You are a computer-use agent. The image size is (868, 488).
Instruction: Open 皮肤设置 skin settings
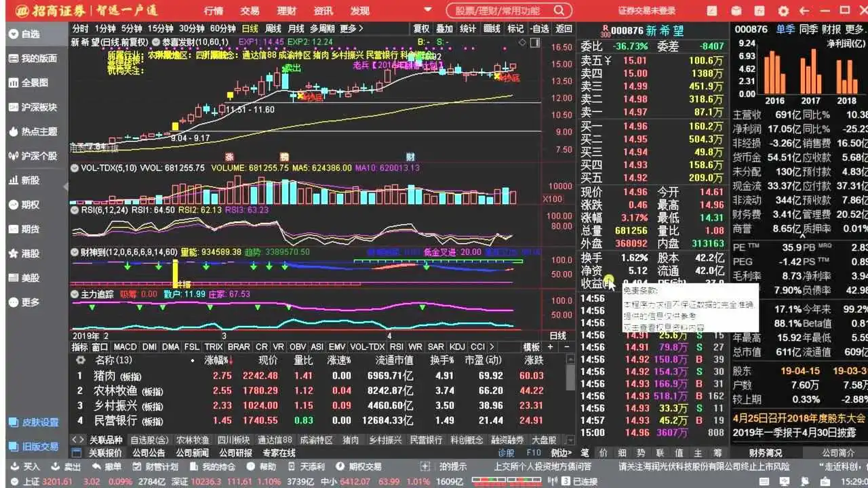click(33, 422)
